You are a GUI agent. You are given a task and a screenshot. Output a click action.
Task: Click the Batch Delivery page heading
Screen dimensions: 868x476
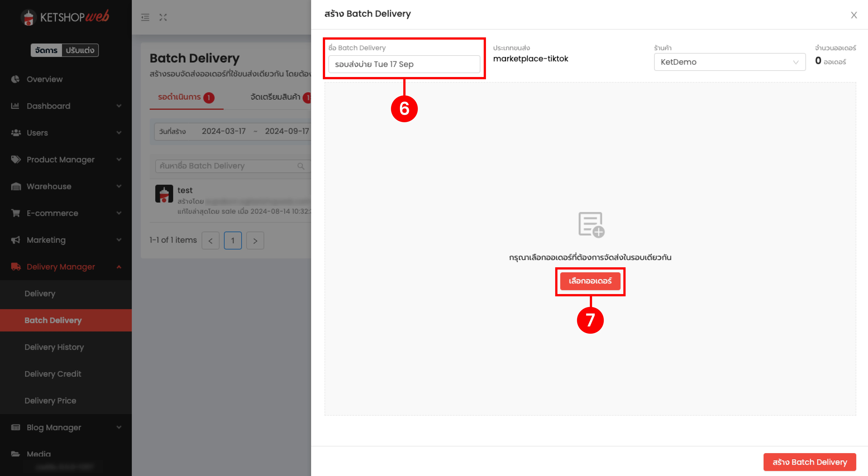click(x=194, y=58)
